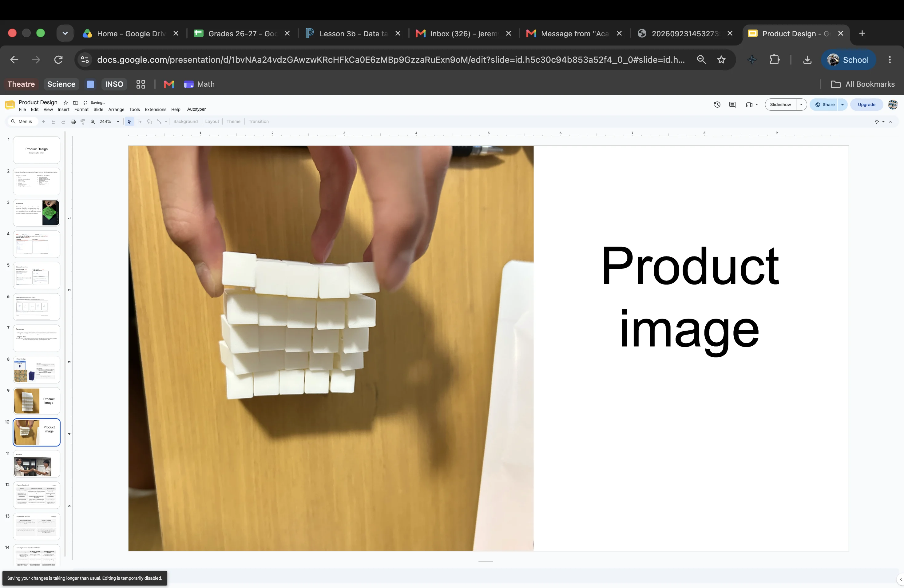Image resolution: width=904 pixels, height=588 pixels.
Task: Open the Chrome tab search dropdown
Action: (65, 34)
